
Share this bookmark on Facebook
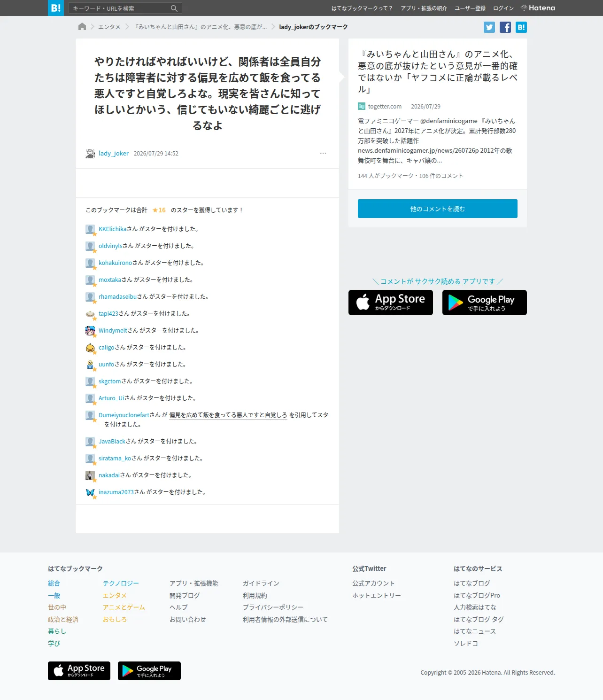click(505, 27)
